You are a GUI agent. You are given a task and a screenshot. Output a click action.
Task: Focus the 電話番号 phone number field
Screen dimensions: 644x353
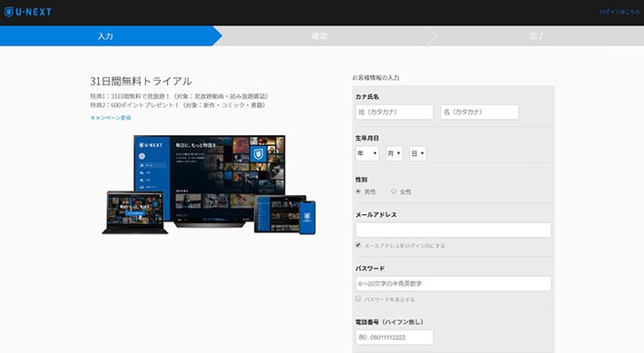(x=395, y=338)
